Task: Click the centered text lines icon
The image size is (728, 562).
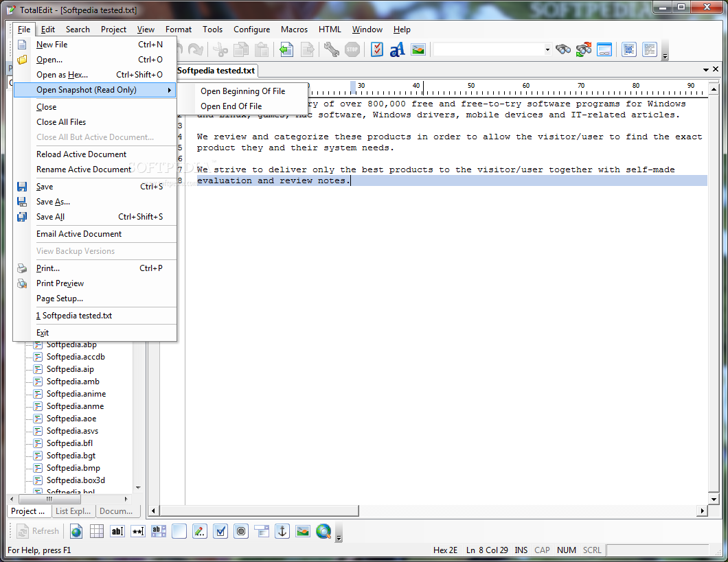Action: point(628,49)
